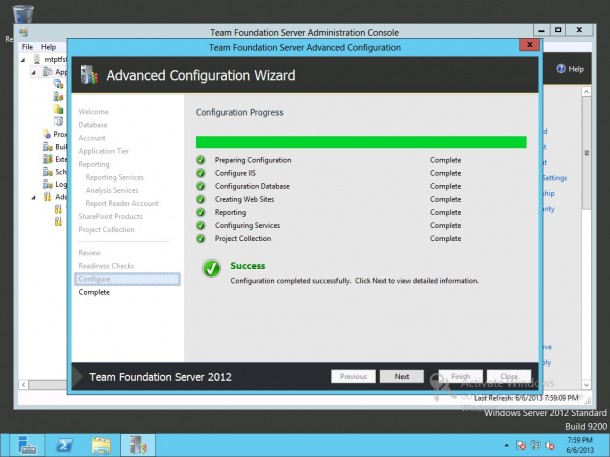Screen dimensions: 610x457
Task: Click the volume tray icon
Action: pos(550,445)
